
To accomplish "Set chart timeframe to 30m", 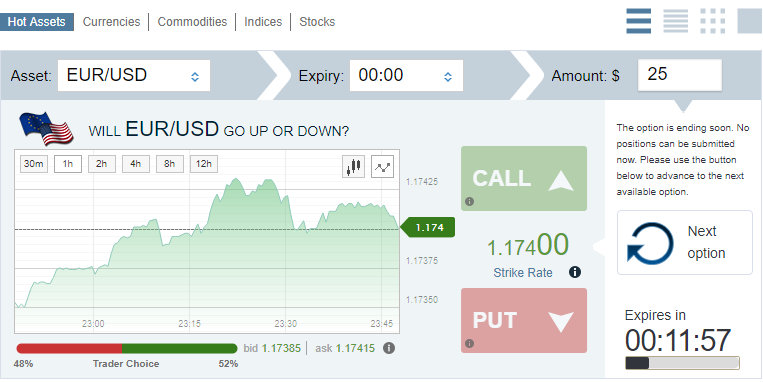I will tap(34, 164).
